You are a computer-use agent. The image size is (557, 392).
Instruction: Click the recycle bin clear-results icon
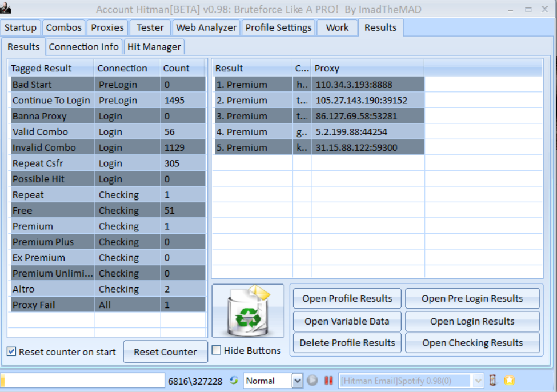(x=248, y=311)
